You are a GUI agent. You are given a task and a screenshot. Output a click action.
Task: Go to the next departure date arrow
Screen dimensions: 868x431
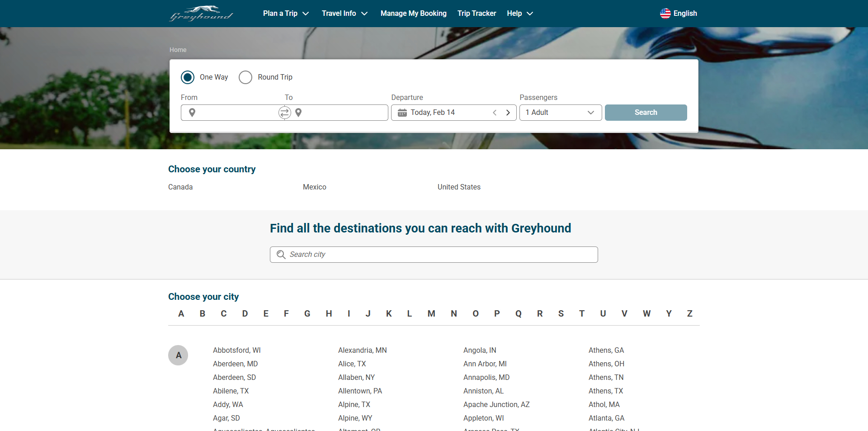click(x=508, y=113)
